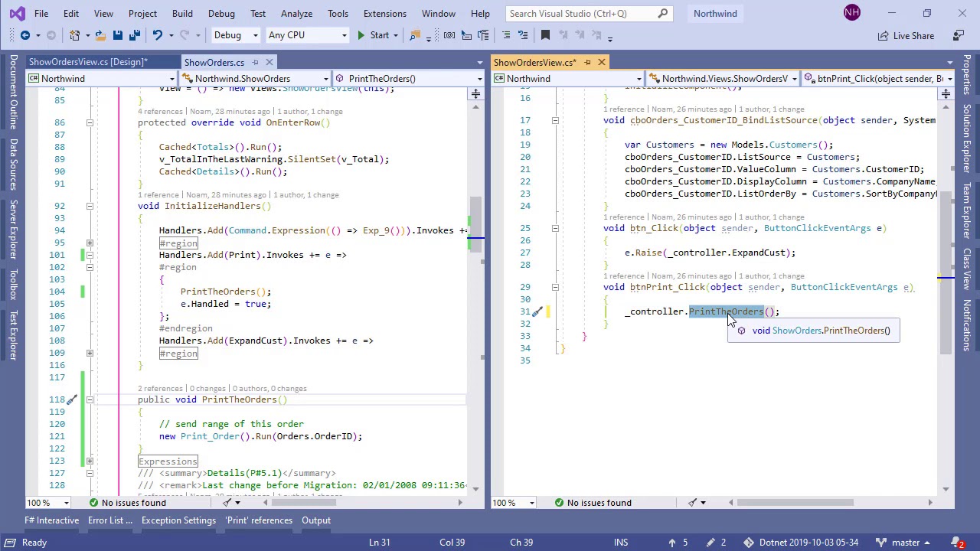Open the Output panel tab
This screenshot has width=980, height=551.
[x=315, y=520]
